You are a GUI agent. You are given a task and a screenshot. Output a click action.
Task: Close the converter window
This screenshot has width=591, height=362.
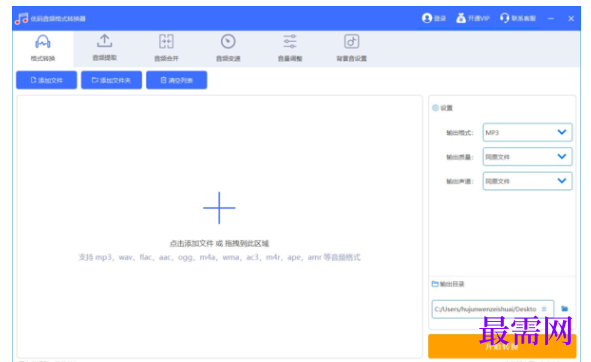click(571, 18)
